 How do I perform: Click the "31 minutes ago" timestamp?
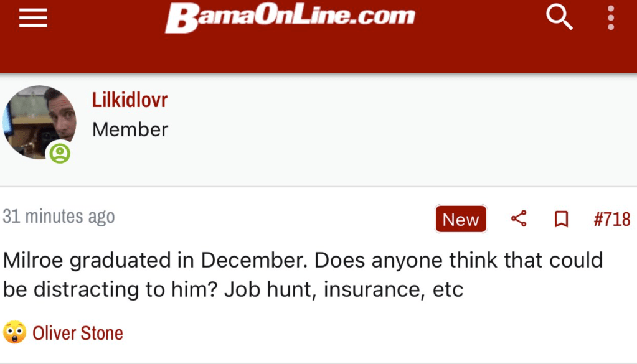[x=59, y=217]
